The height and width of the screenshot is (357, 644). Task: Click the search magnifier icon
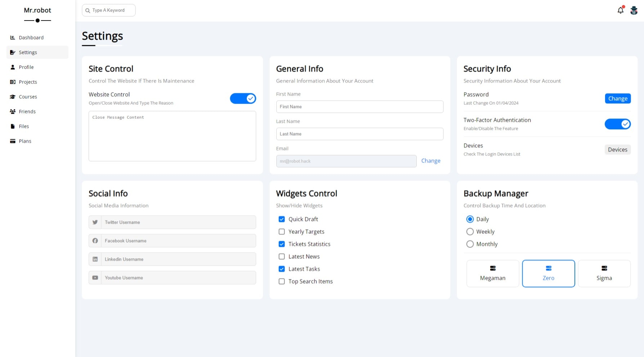(88, 10)
